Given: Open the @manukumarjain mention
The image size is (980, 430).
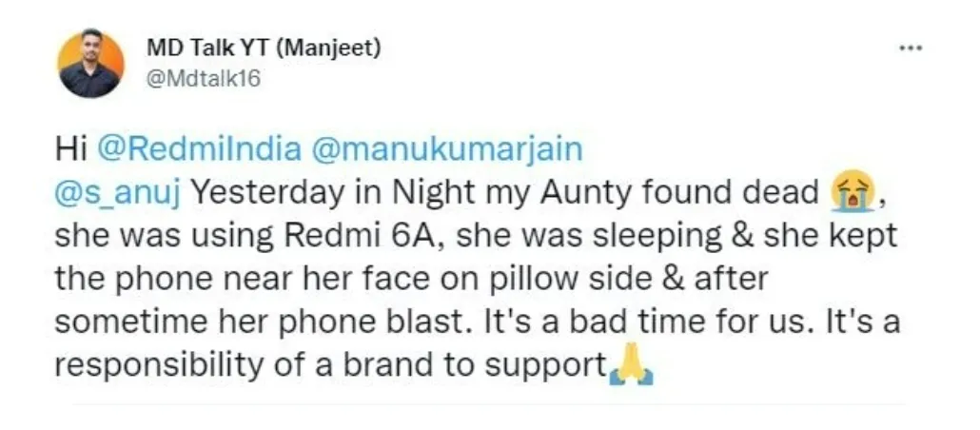Looking at the screenshot, I should click(x=447, y=150).
